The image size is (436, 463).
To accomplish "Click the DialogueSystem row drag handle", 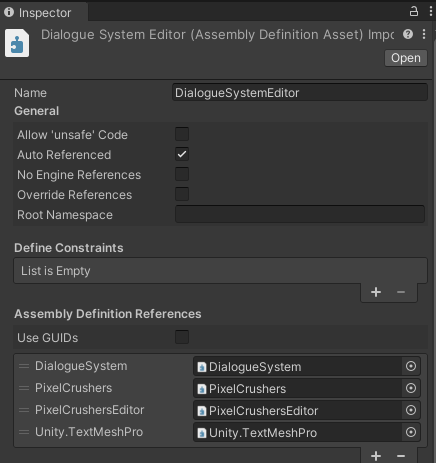I will 24,366.
